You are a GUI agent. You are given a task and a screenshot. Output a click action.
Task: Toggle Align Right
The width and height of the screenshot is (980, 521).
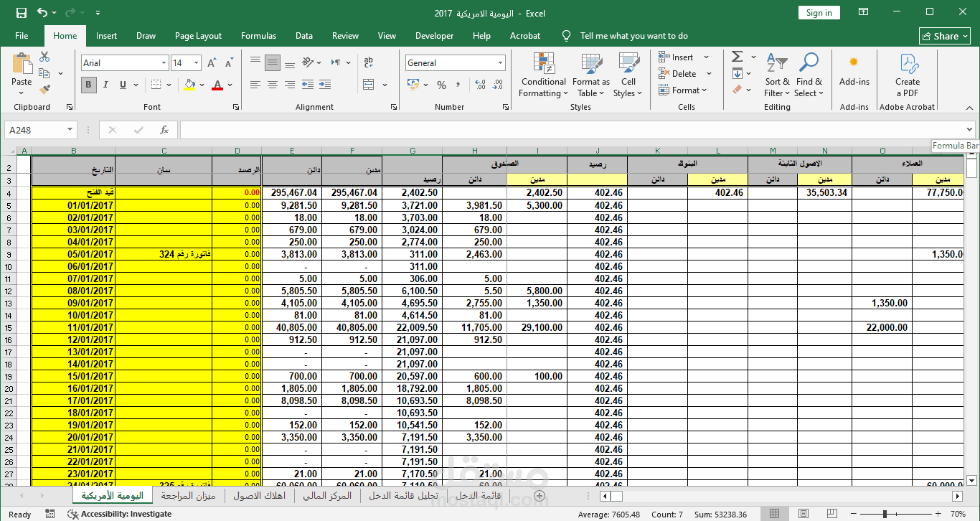(x=290, y=85)
